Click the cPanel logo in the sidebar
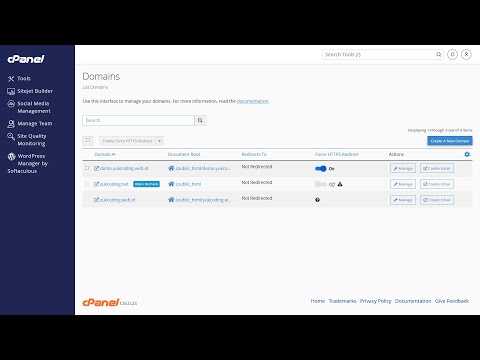The width and height of the screenshot is (480, 360). pyautogui.click(x=26, y=59)
